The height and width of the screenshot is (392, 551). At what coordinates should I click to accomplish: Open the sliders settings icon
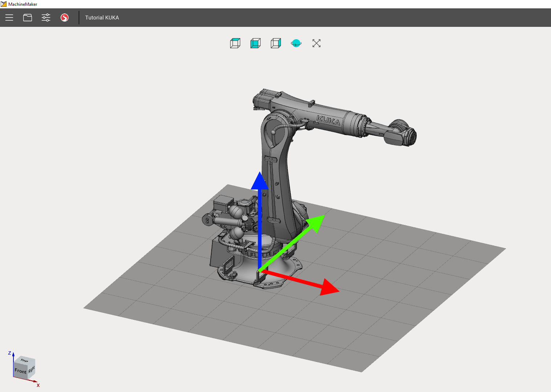(x=46, y=17)
